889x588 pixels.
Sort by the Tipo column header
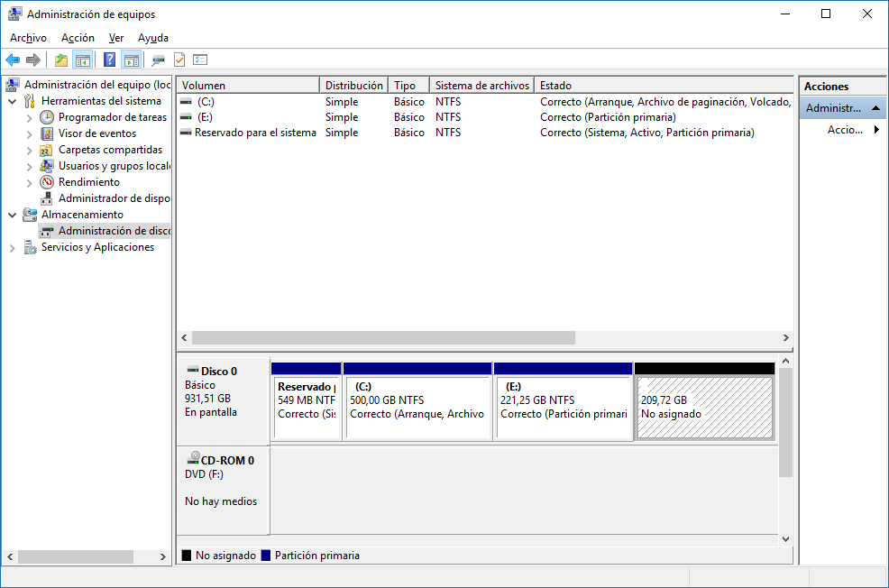tap(408, 85)
